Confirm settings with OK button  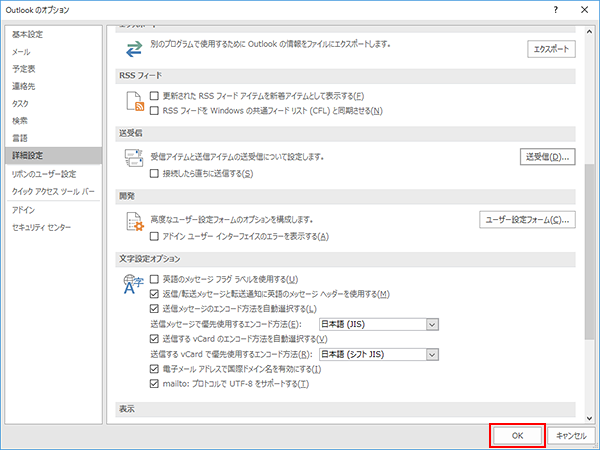(517, 435)
